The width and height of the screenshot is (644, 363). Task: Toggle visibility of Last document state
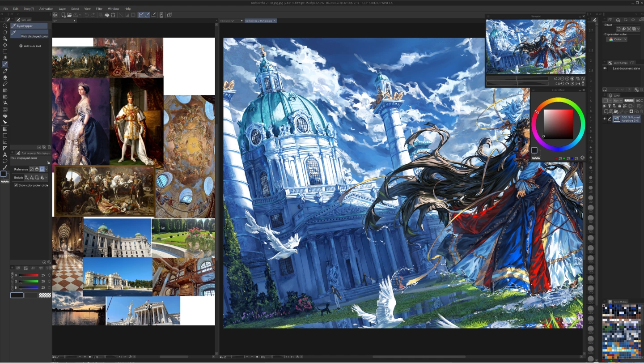(x=605, y=68)
